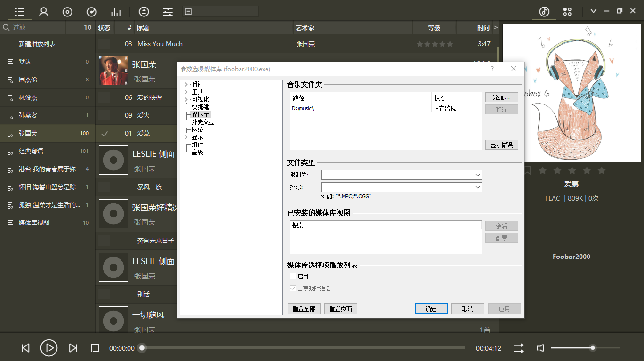
Task: Select 外壳交互 in preferences tree
Action: tap(203, 122)
